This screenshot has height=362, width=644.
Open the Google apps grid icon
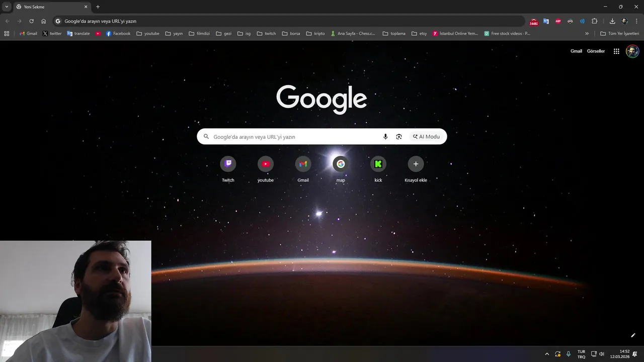(x=616, y=51)
